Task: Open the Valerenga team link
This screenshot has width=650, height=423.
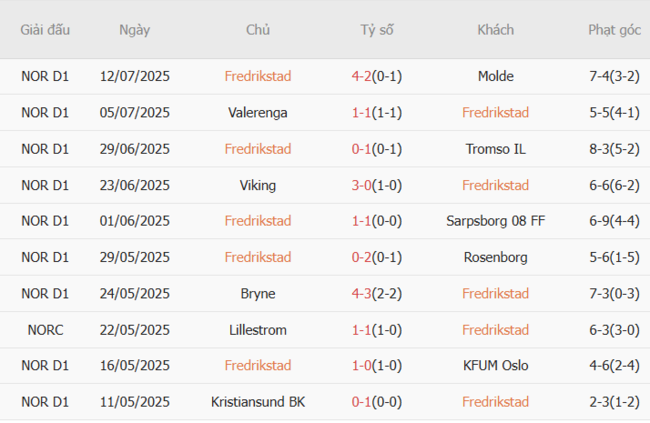Action: 258,112
